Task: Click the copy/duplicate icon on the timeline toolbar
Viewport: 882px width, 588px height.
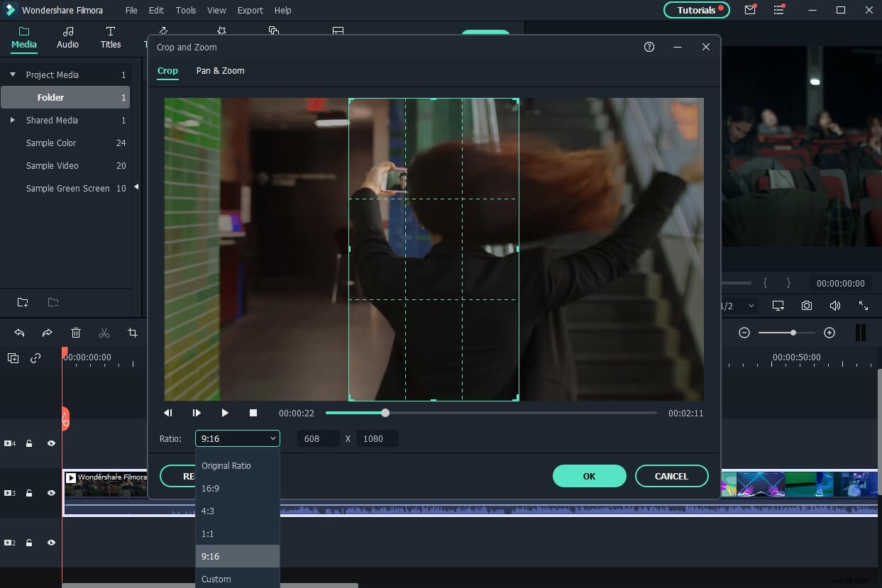Action: click(x=13, y=357)
